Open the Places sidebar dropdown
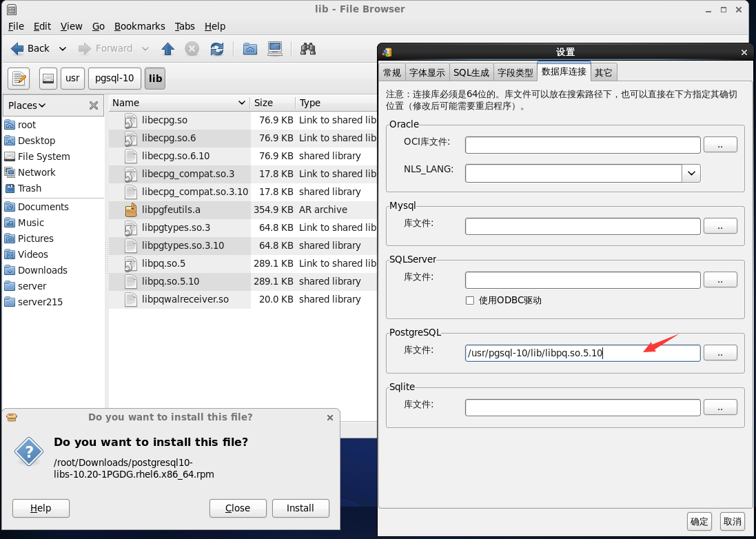 (27, 105)
